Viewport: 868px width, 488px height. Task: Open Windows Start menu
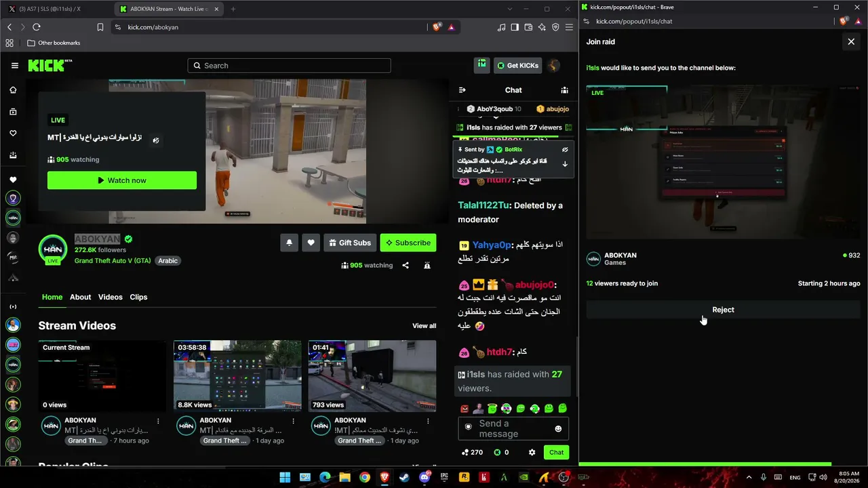285,477
